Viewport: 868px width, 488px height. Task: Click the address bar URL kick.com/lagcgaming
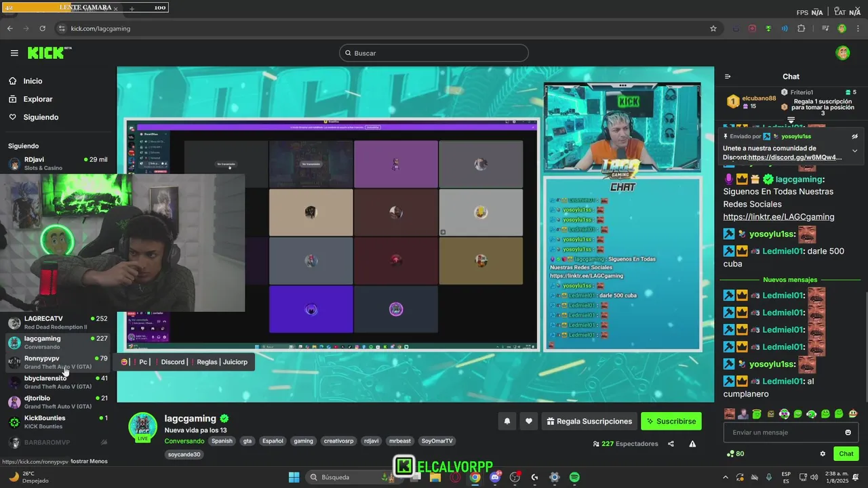tap(100, 28)
